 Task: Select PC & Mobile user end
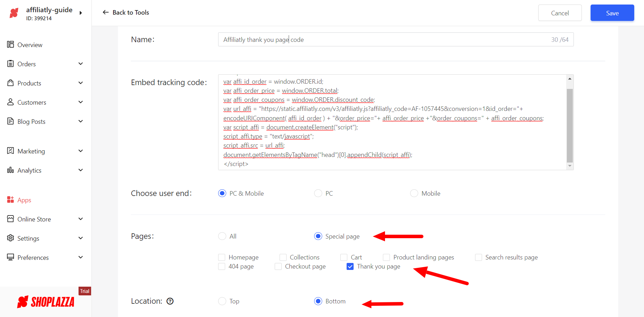222,193
